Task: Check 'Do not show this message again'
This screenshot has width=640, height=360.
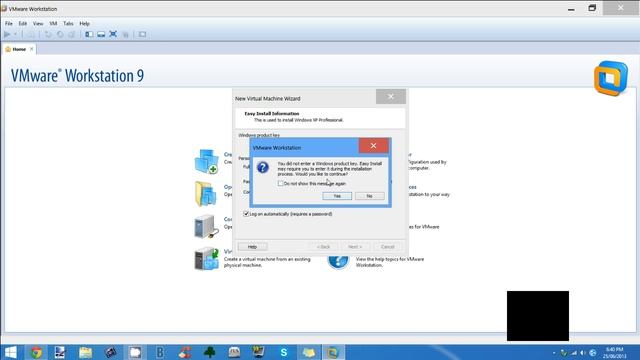Action: (280, 184)
